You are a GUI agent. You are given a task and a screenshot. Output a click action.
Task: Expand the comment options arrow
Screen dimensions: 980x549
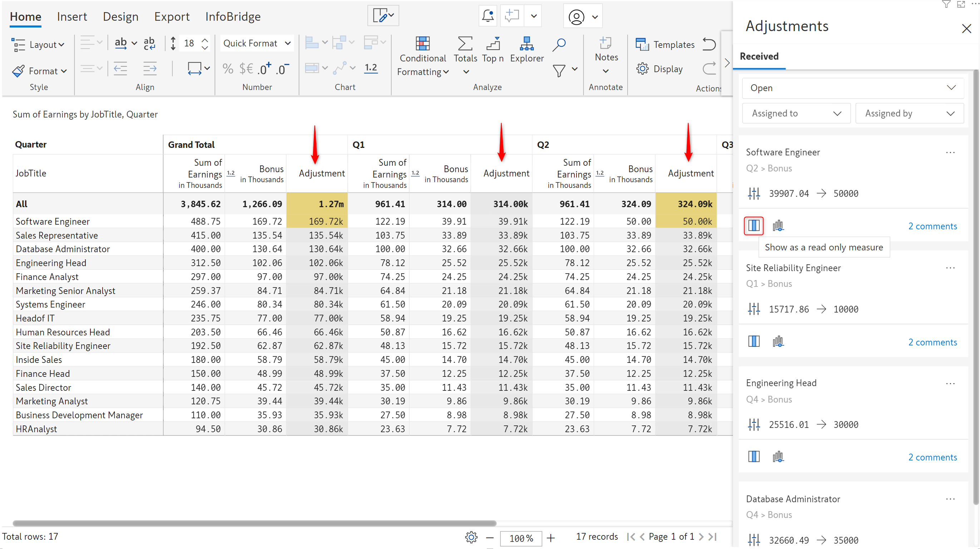click(x=534, y=16)
